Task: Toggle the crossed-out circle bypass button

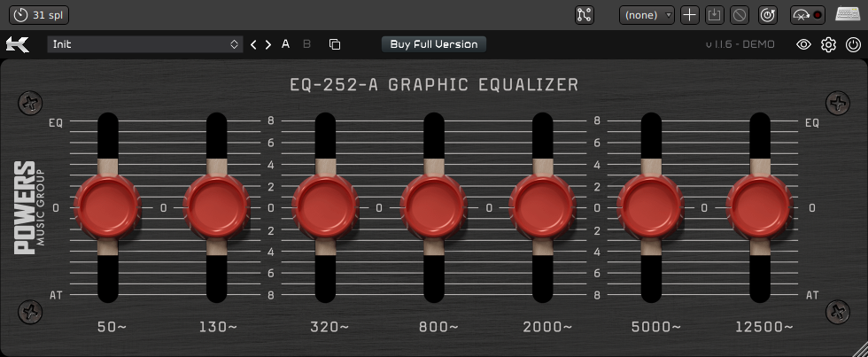Action: point(740,15)
